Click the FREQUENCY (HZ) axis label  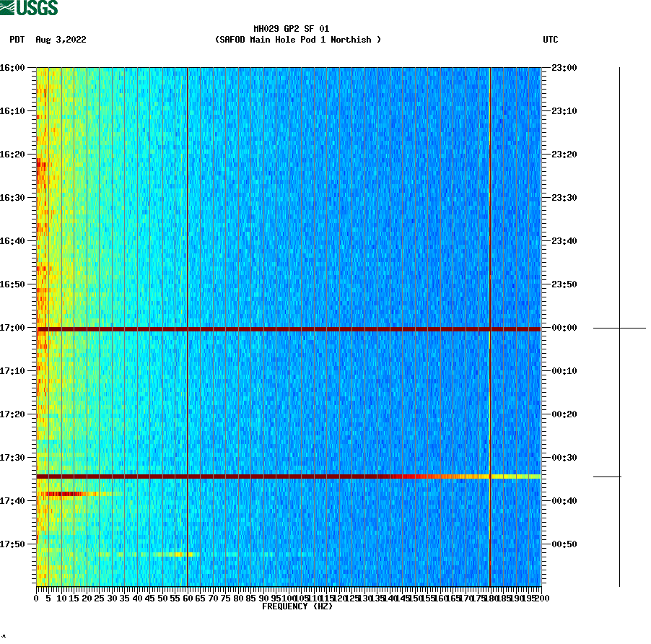(x=297, y=607)
